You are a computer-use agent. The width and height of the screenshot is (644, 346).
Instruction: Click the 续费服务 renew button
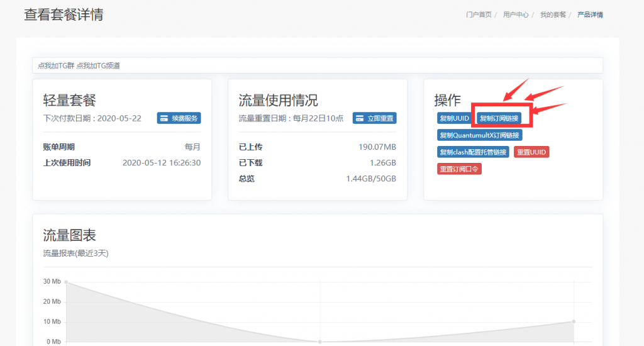179,118
